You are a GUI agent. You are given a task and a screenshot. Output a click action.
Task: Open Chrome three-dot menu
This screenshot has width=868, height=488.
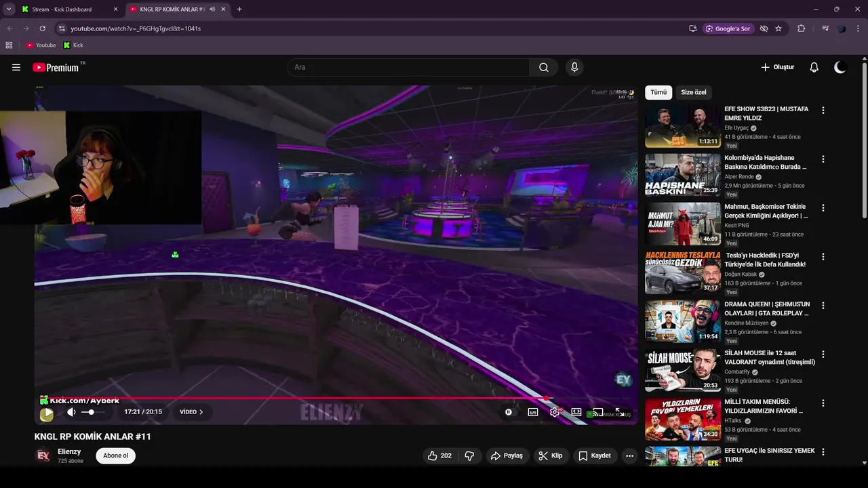859,28
